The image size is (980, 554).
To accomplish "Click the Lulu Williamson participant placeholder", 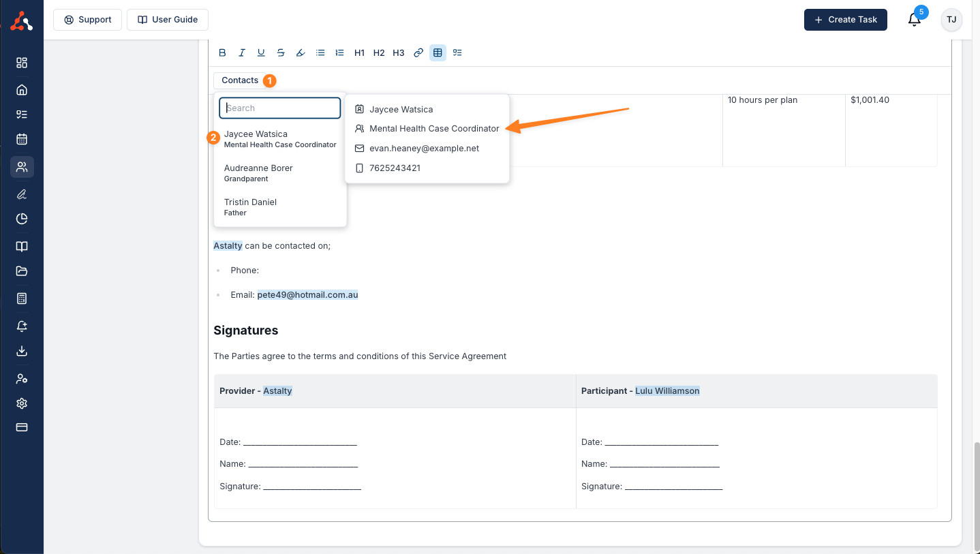I will point(667,390).
